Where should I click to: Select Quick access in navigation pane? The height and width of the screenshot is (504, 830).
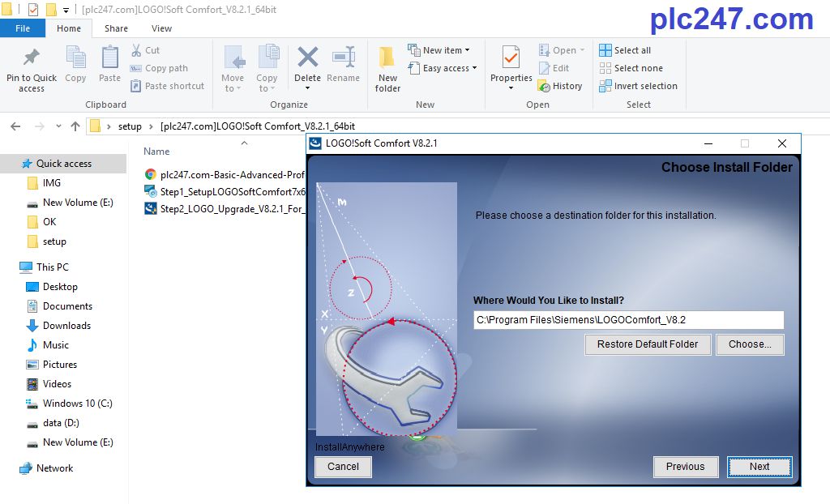[64, 164]
